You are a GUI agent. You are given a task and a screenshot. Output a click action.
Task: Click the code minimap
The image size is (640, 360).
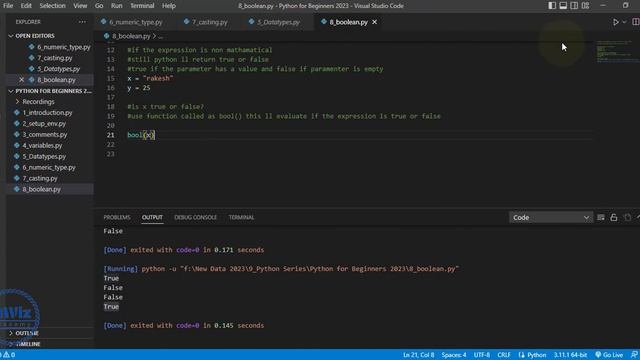(x=616, y=51)
